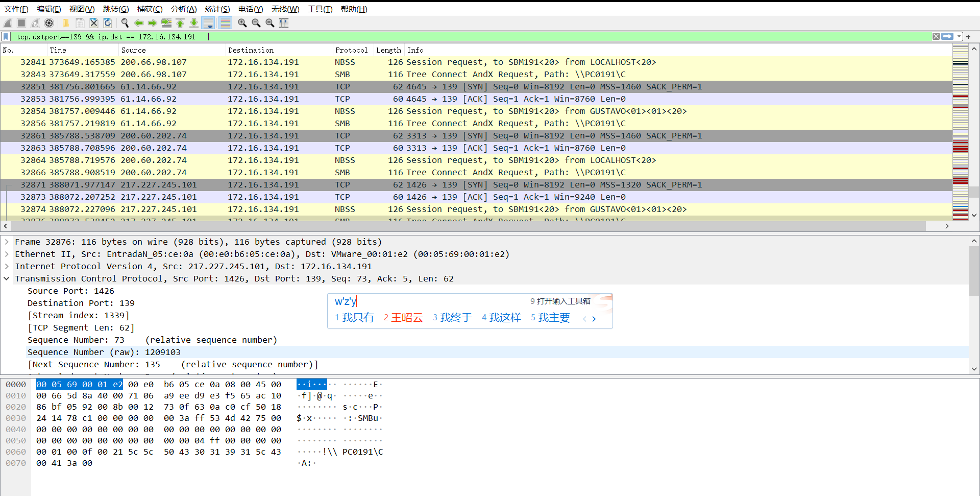Go back to previous packet arrow
980x496 pixels.
[138, 23]
